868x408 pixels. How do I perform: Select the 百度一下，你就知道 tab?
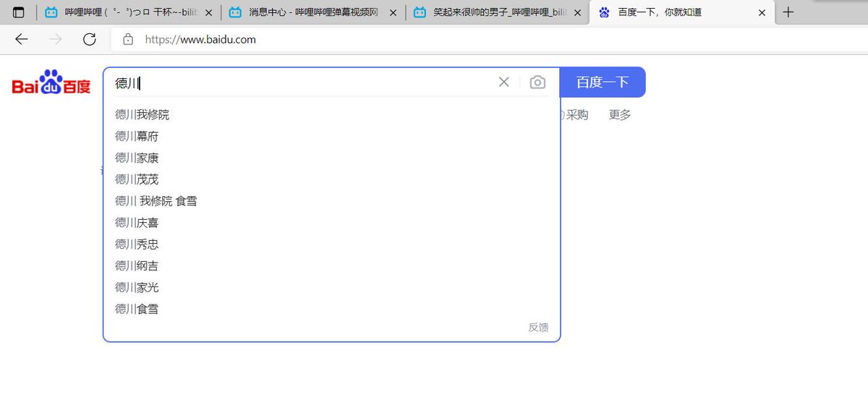pos(681,12)
